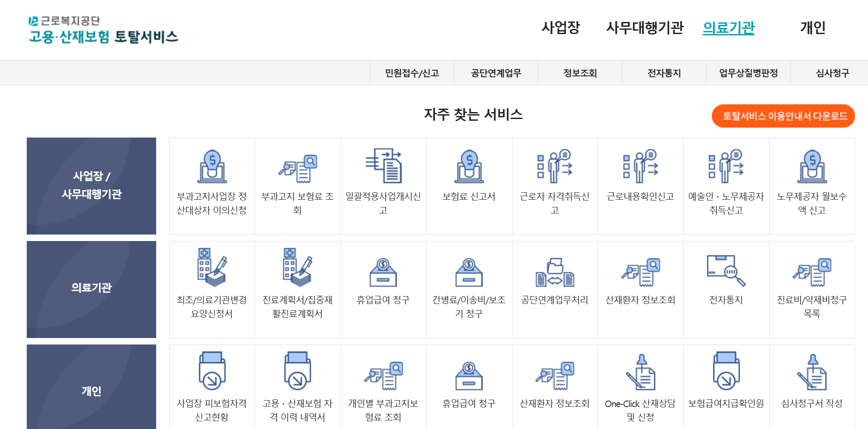
Task: Open 산재환자 정보조회 icon in 의료기관 row
Action: [641, 272]
